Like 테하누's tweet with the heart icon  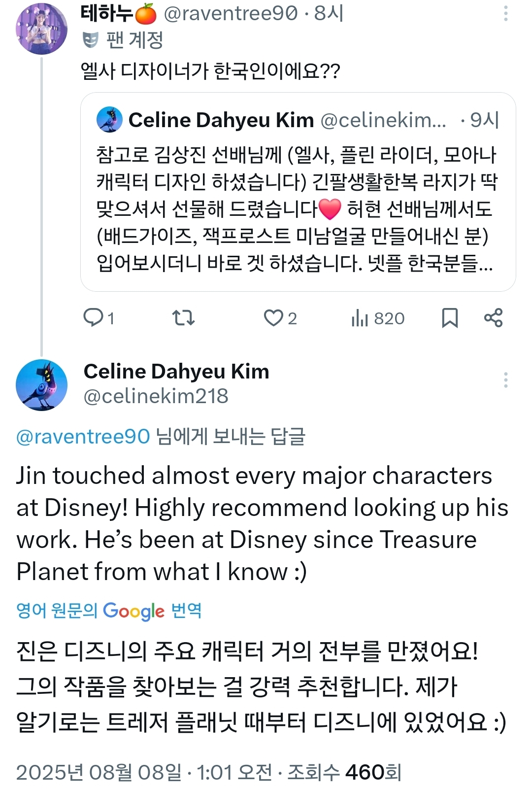pos(273,318)
